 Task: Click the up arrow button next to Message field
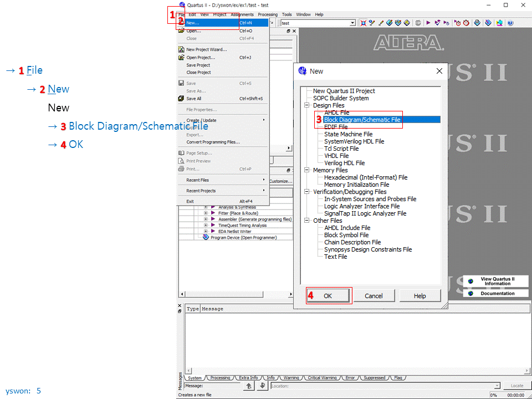click(249, 386)
